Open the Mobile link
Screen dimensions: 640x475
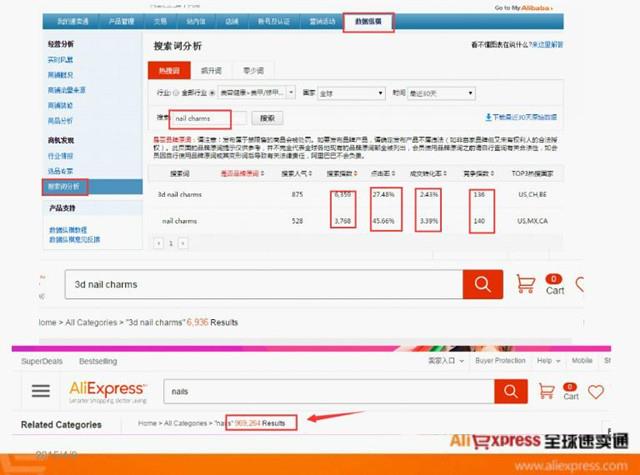click(x=582, y=361)
